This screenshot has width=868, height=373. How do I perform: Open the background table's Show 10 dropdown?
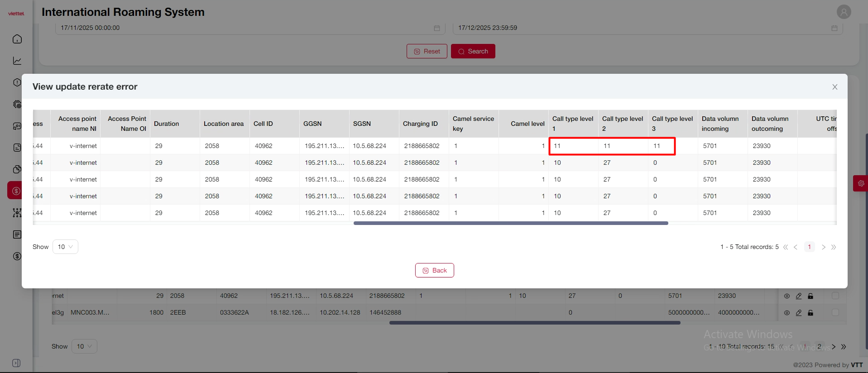click(x=84, y=346)
